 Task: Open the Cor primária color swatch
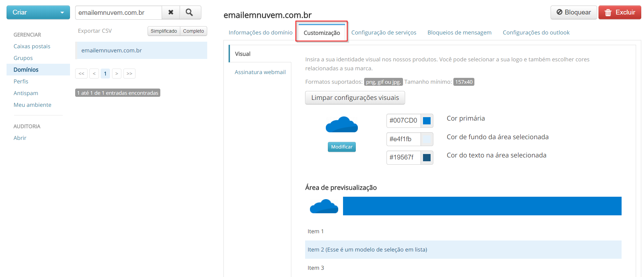[427, 121]
